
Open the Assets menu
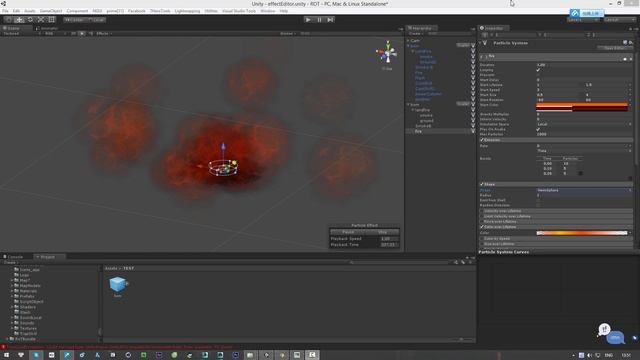30,11
